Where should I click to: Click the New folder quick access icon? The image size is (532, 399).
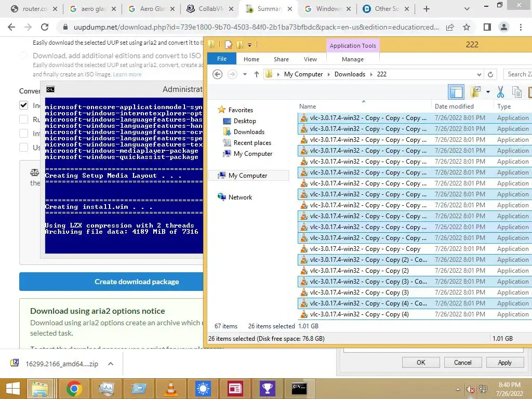240,45
